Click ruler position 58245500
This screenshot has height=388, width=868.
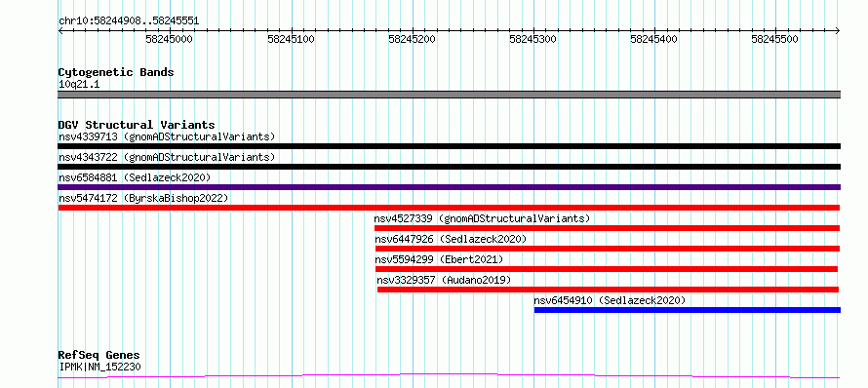pyautogui.click(x=775, y=39)
